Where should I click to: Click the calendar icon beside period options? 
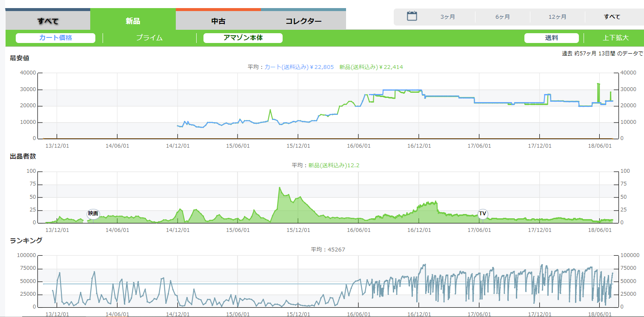click(412, 17)
